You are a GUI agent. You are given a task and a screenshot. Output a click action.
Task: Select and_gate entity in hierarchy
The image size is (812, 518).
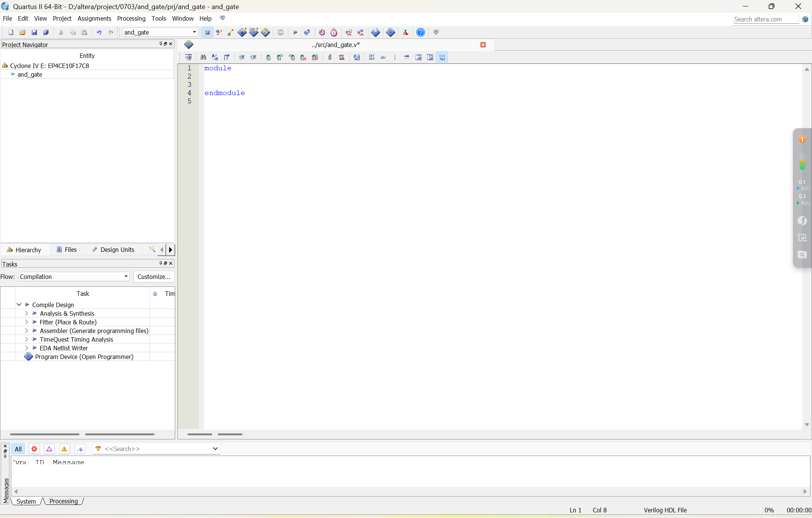point(30,74)
